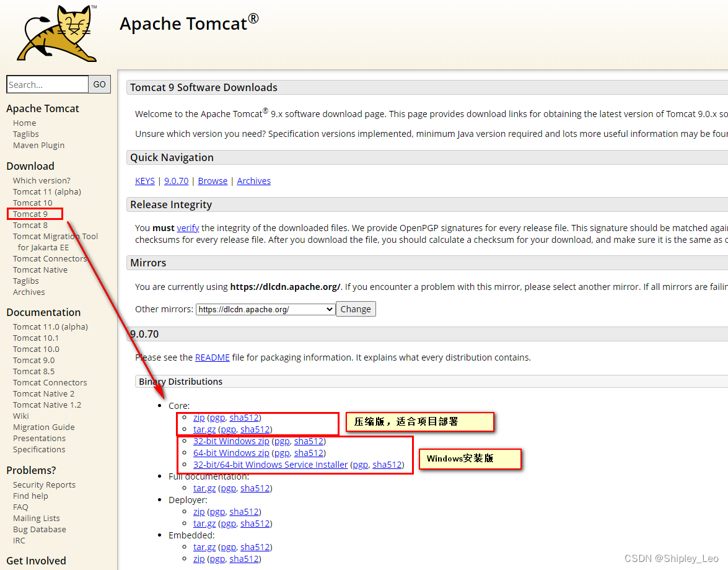Download Embedded zip
Screen dimensions: 728x570
(199, 559)
